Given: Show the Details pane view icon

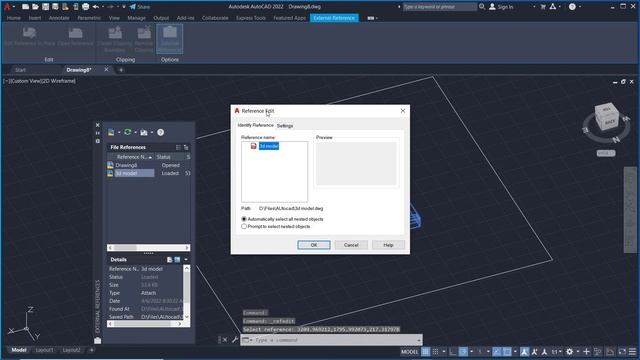Looking at the screenshot, I should (169, 260).
